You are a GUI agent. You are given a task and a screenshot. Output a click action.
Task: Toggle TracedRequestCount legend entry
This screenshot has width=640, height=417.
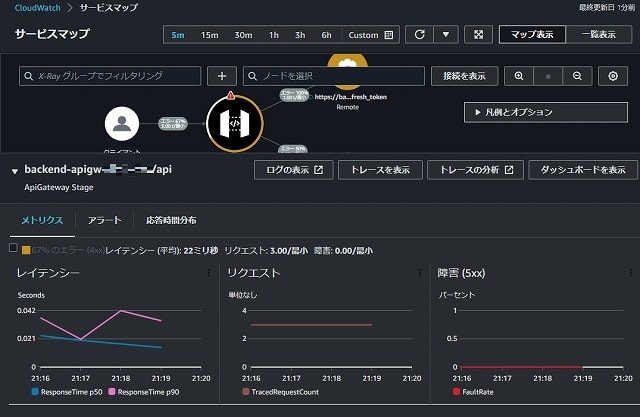click(280, 392)
